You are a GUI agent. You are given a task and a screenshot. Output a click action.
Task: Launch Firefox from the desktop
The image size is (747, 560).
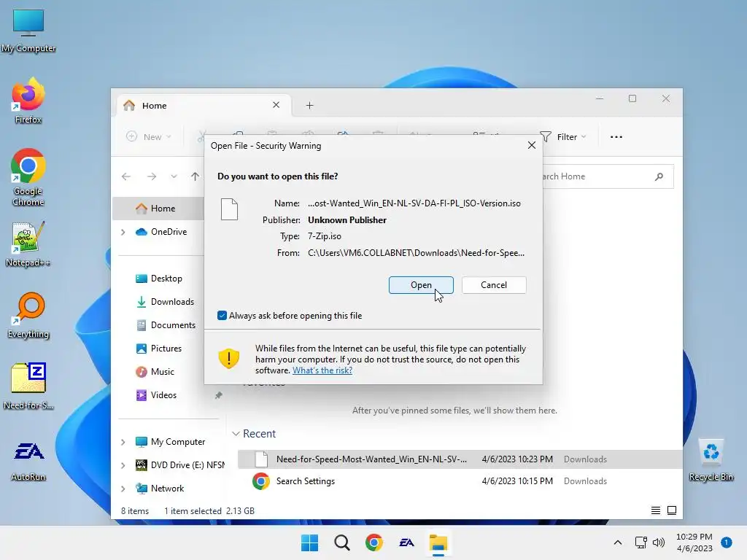pos(28,101)
